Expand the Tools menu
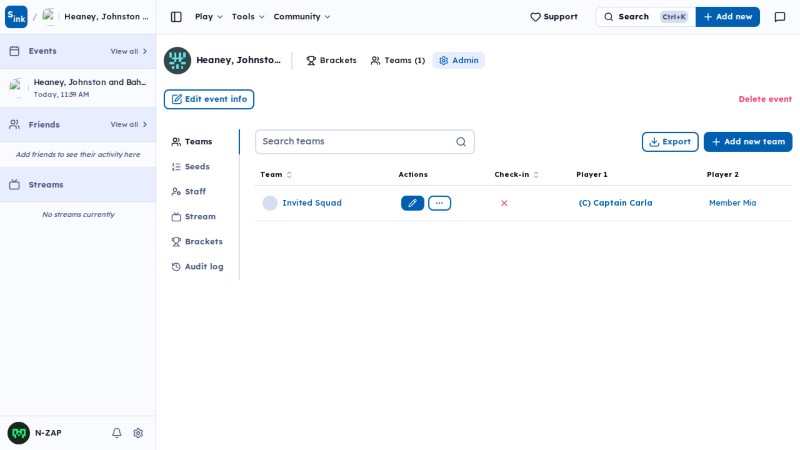Viewport: 800px width, 450px height. tap(248, 17)
